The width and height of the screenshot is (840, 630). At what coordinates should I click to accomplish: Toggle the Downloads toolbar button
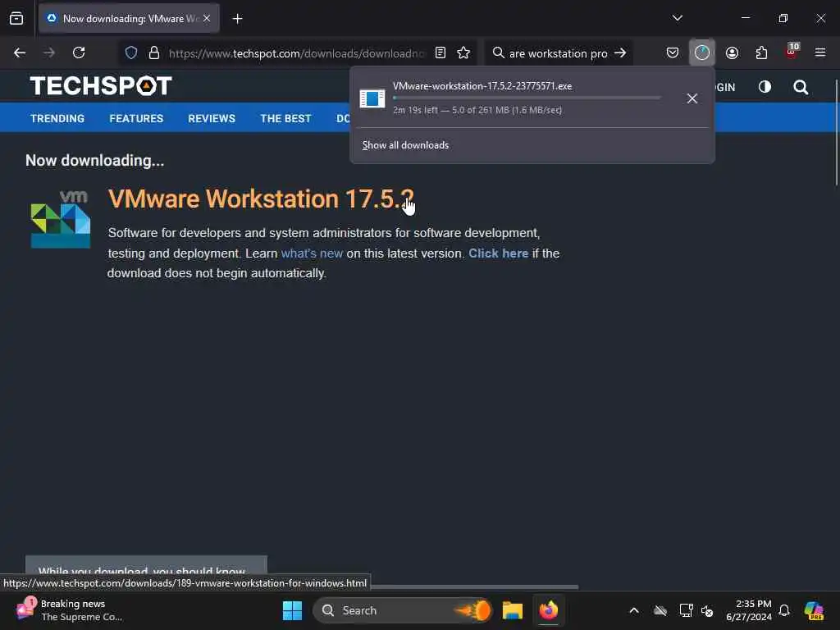(702, 52)
